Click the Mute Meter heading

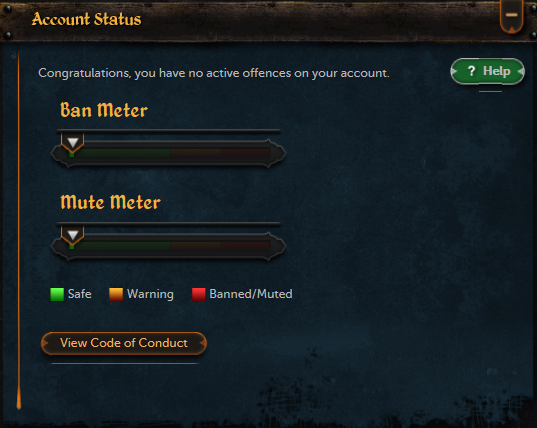point(110,202)
